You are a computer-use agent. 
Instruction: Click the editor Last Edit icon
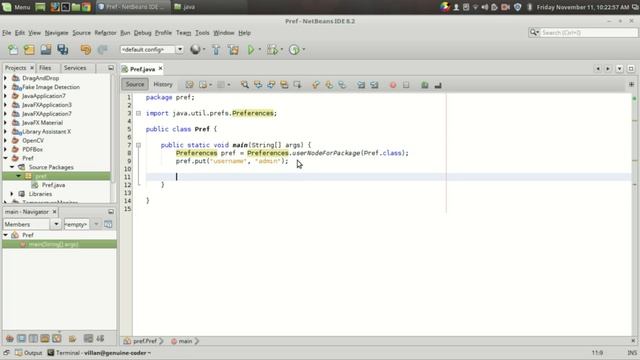(189, 85)
